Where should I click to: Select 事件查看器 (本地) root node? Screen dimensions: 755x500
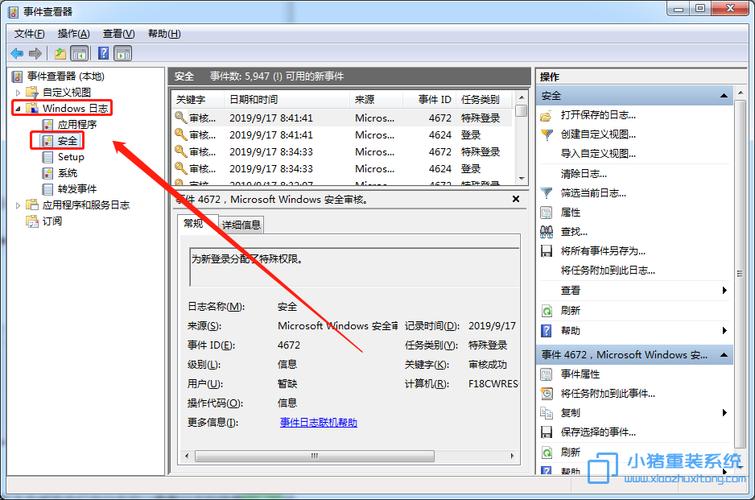pos(65,76)
